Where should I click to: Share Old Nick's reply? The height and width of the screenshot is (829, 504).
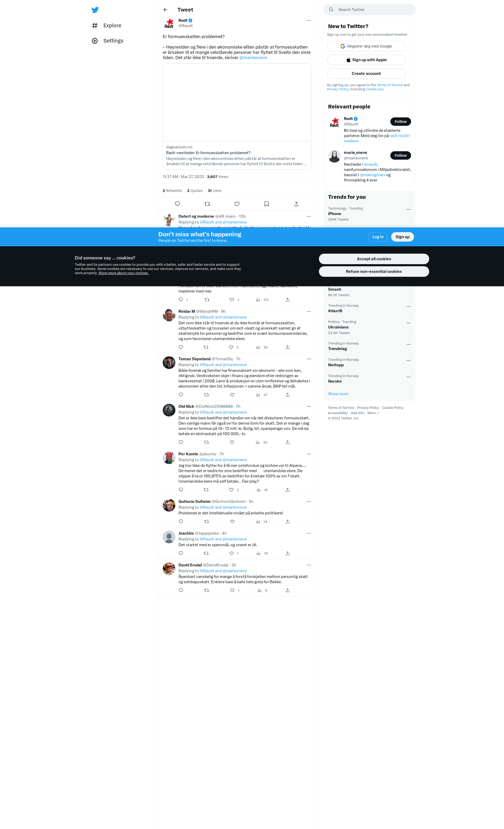(287, 442)
